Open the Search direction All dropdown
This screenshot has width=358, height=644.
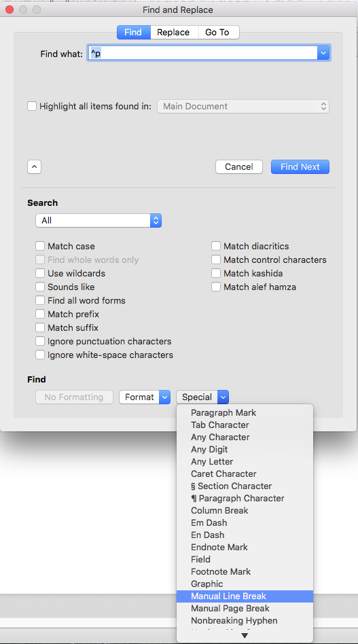pos(99,221)
